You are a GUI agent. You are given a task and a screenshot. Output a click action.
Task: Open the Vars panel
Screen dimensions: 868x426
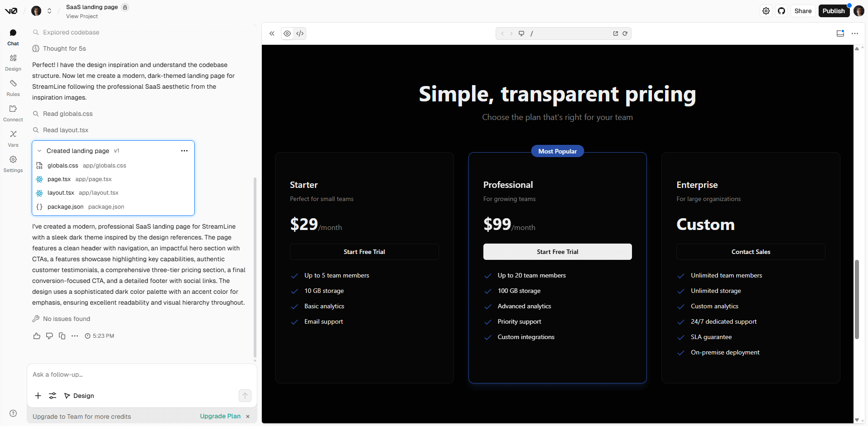[x=13, y=138]
